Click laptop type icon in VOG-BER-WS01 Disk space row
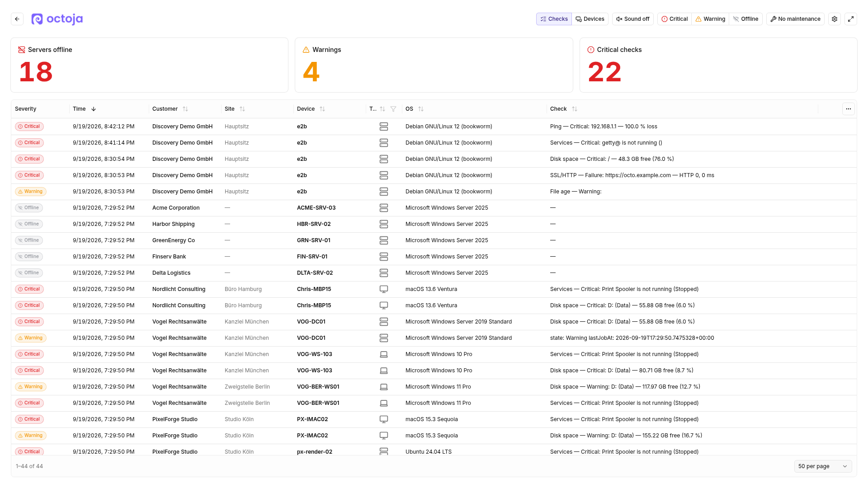 click(x=384, y=387)
